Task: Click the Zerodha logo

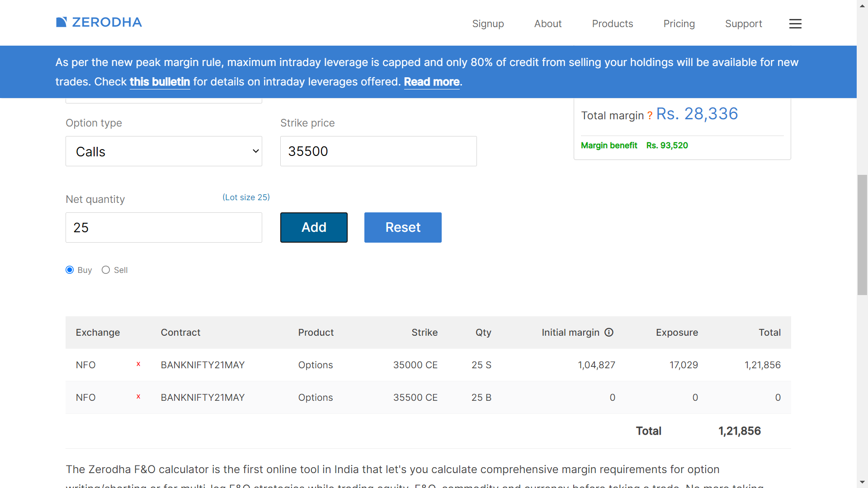Action: pos(99,22)
